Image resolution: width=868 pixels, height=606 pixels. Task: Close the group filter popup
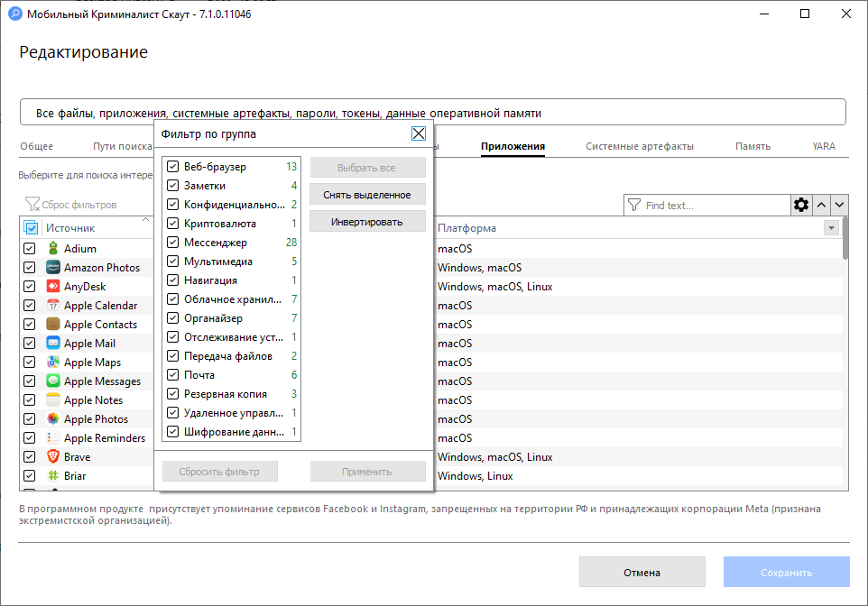click(x=418, y=133)
